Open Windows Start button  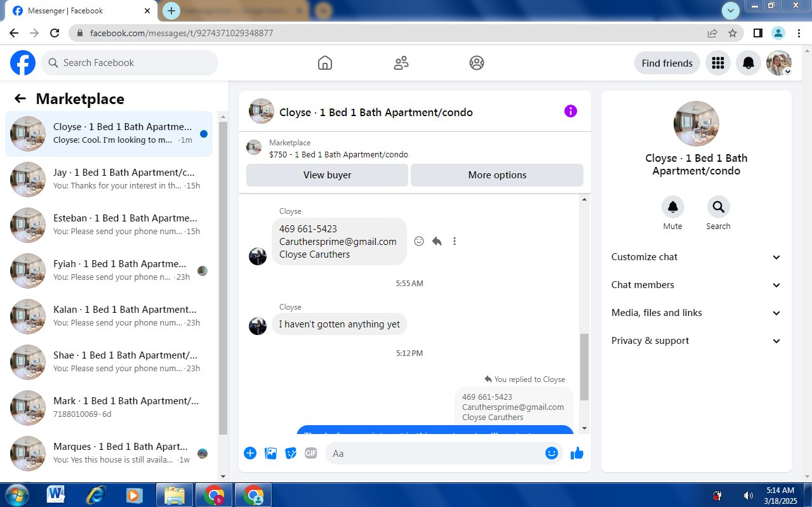(17, 495)
